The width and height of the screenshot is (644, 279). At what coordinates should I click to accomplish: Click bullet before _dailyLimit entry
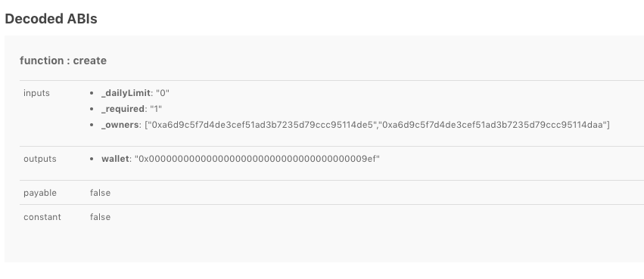pyautogui.click(x=92, y=94)
